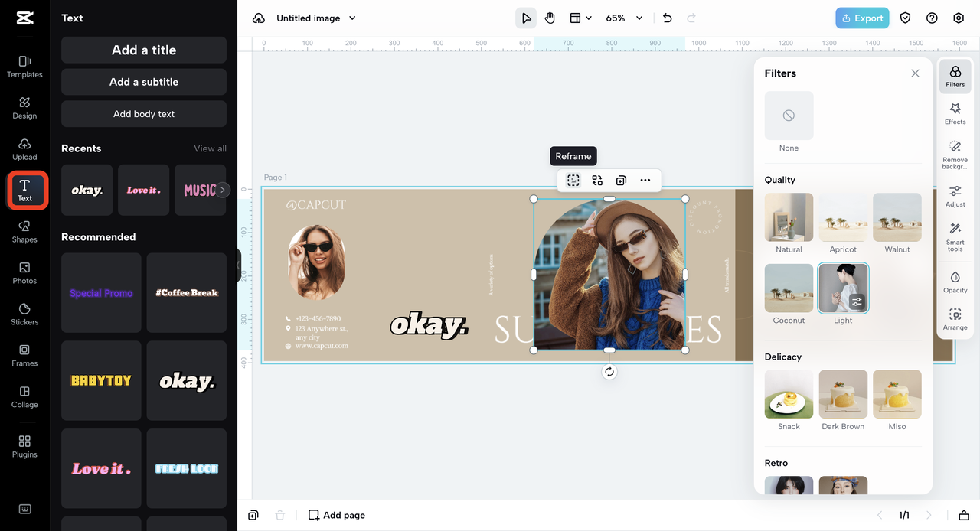Screen dimensions: 980x531
Task: Open the Light filter intensity adjustment
Action: pos(857,301)
